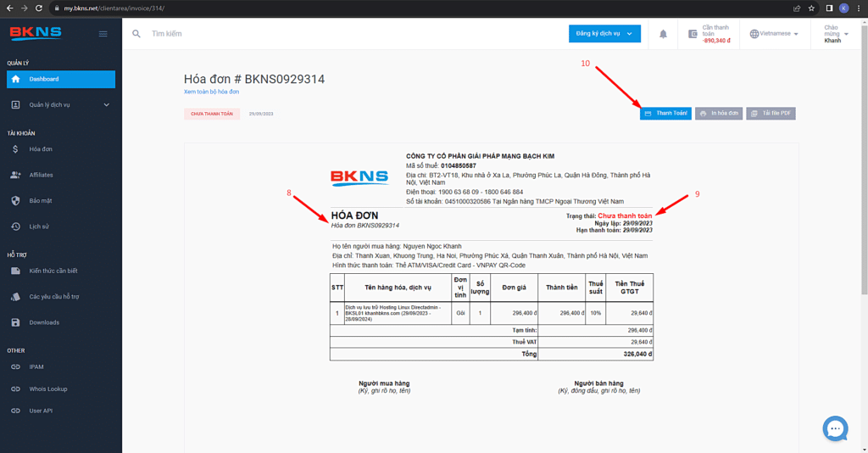
Task: Open the browser three-dot menu
Action: [x=859, y=8]
